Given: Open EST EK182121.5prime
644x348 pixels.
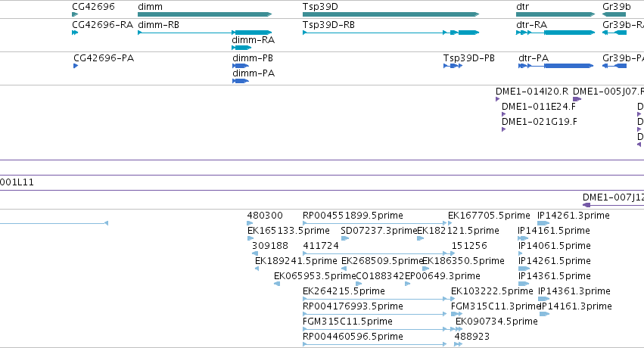Looking at the screenshot, I should click(x=458, y=231).
